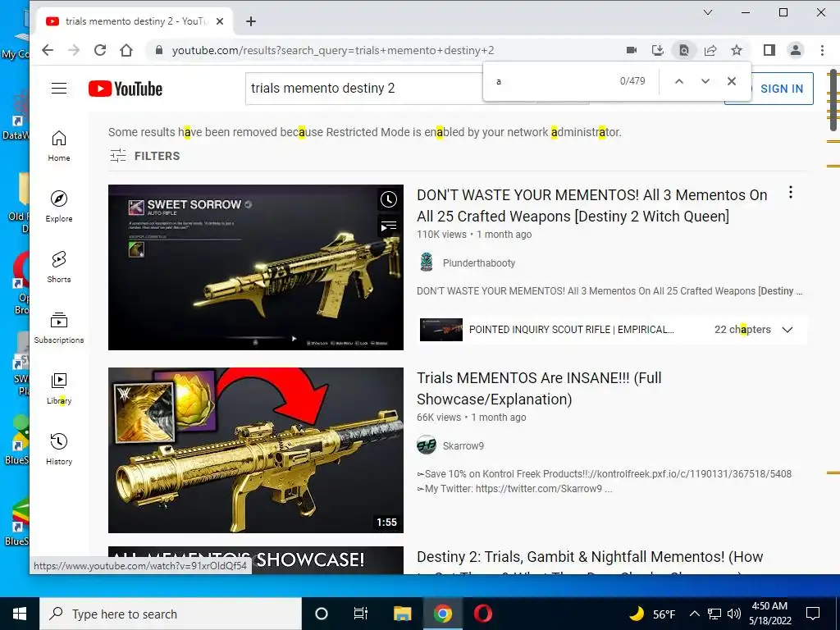
Task: Open Explore in the sidebar
Action: (59, 206)
